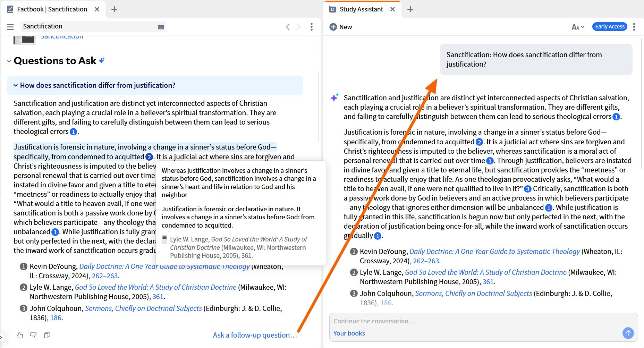
Task: Open Daily Doctrine link in Factbook footnote 1
Action: click(x=164, y=266)
